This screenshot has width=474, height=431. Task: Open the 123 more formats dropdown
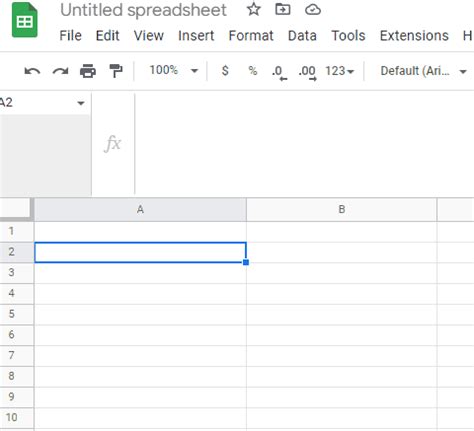pos(339,71)
